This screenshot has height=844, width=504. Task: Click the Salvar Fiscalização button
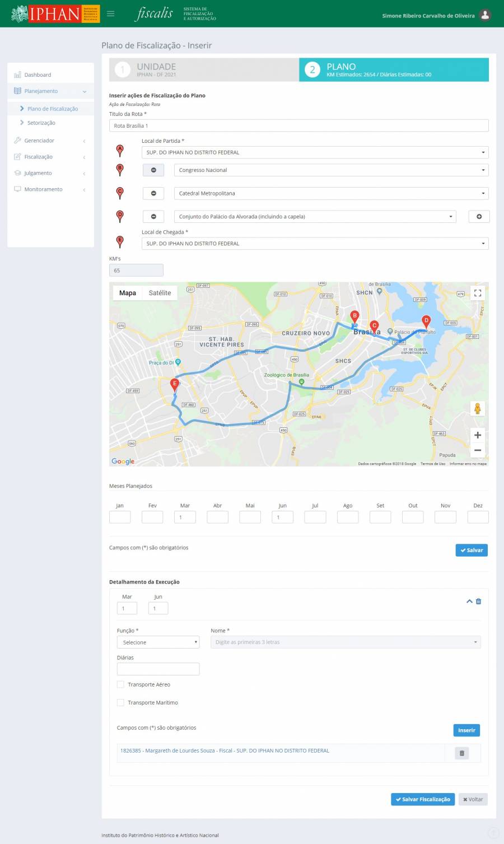pos(422,799)
